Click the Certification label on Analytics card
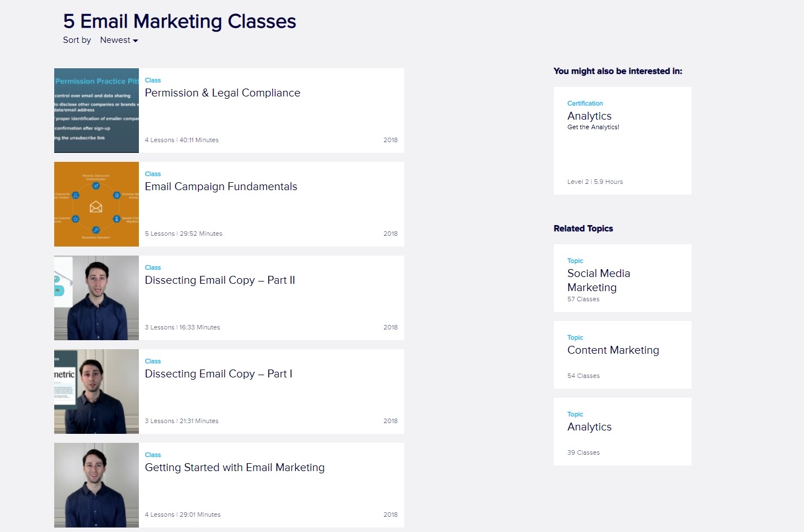Viewport: 804px width, 532px height. click(x=585, y=103)
